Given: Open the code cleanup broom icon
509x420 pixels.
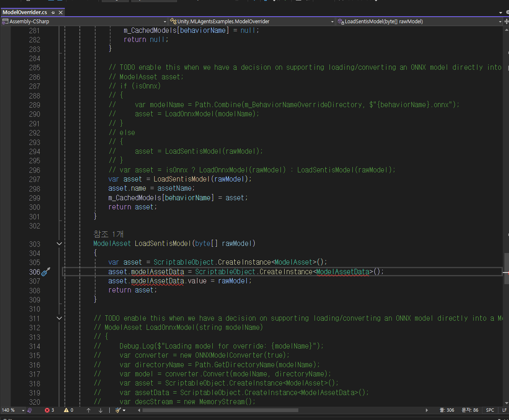Looking at the screenshot, I should coord(118,410).
